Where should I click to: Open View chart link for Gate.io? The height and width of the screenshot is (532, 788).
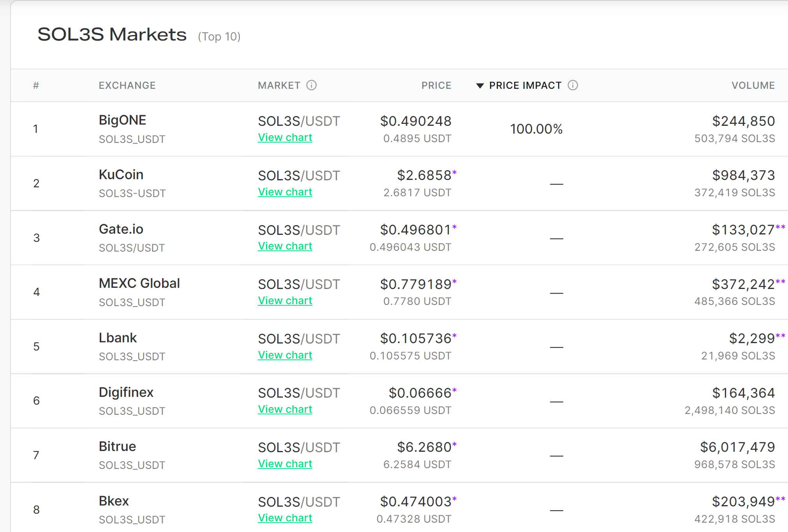pos(285,246)
